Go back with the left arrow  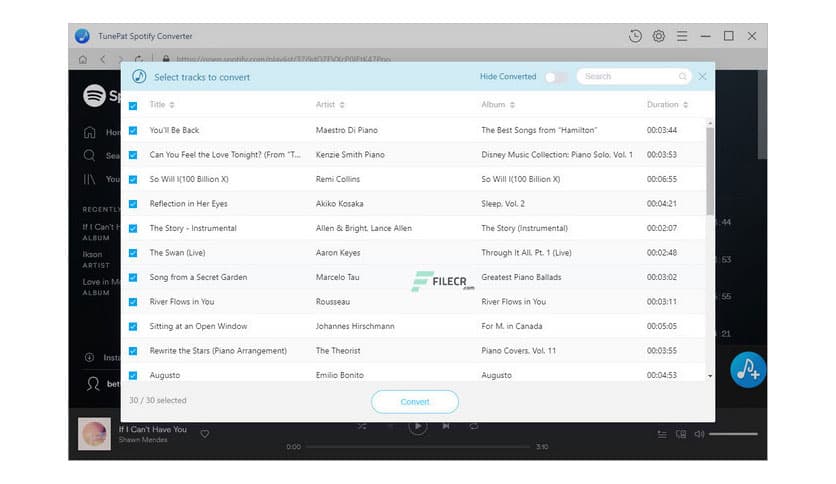click(x=102, y=59)
